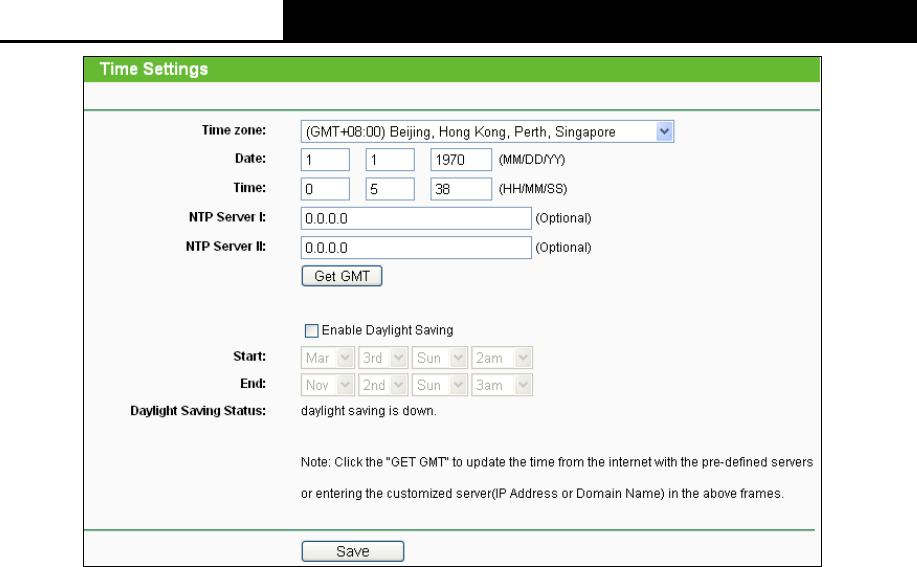The height and width of the screenshot is (567, 917).
Task: Click the 'daylight saving is down.' status text
Action: [368, 411]
